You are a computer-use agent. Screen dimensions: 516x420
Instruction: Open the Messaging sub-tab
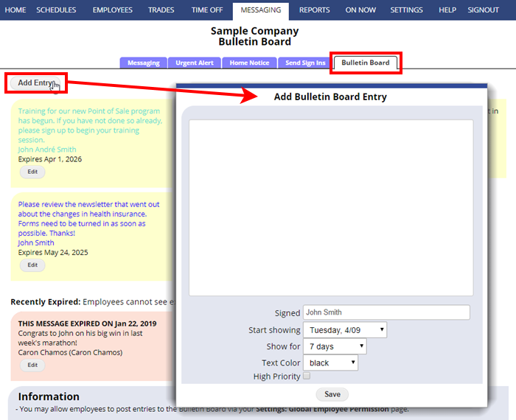143,63
